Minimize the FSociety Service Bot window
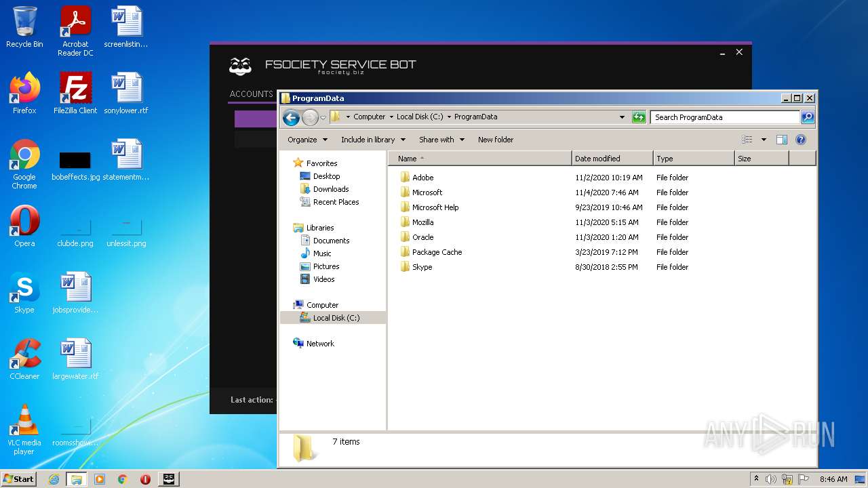Screen dimensions: 868x488 pyautogui.click(x=722, y=52)
